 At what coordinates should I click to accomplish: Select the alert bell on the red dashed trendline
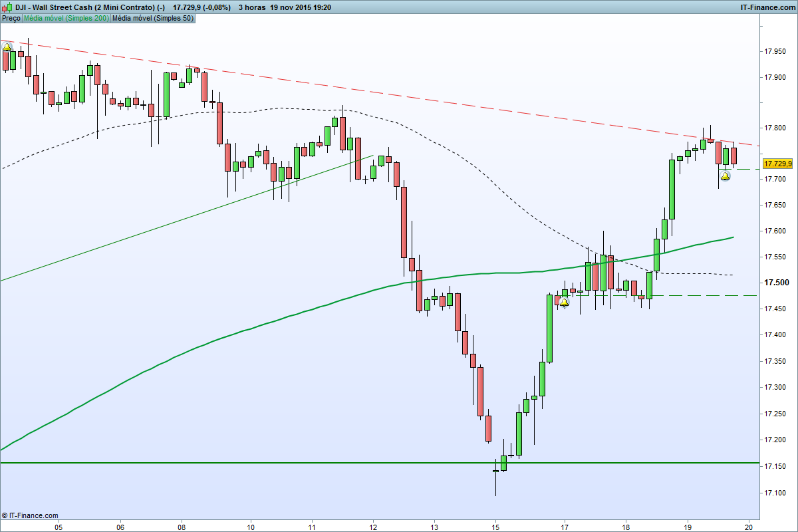click(7, 47)
